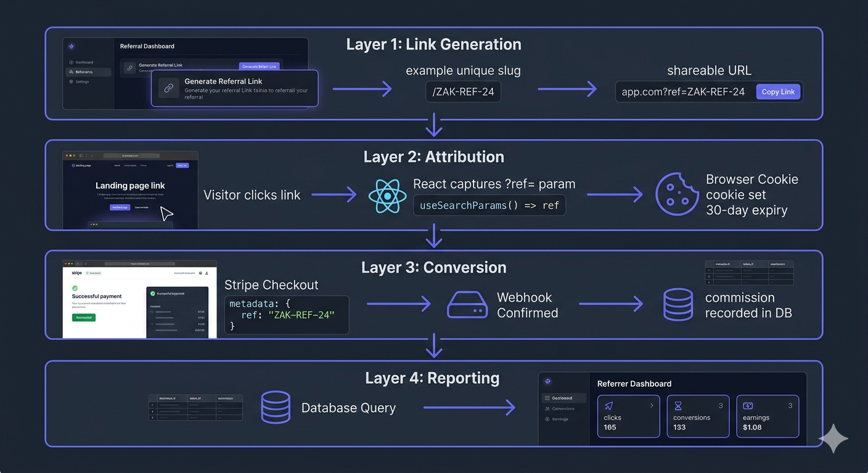Image resolution: width=868 pixels, height=473 pixels.
Task: Click the /ZAK-REF-24 slug box
Action: point(462,92)
